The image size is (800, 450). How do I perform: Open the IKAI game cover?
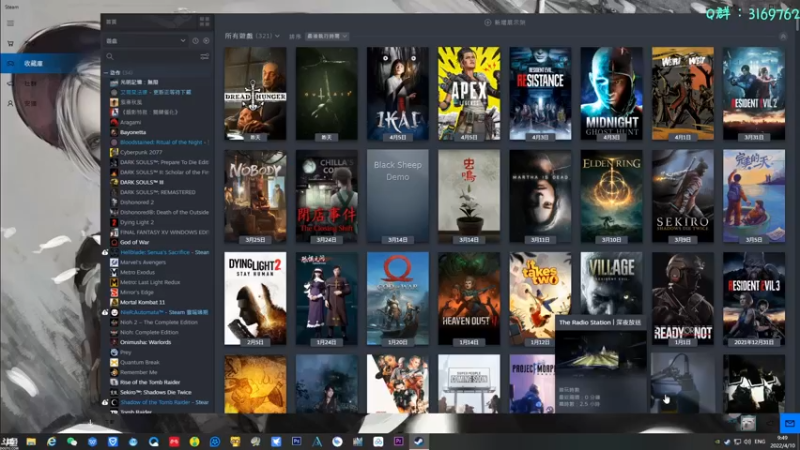(x=397, y=94)
